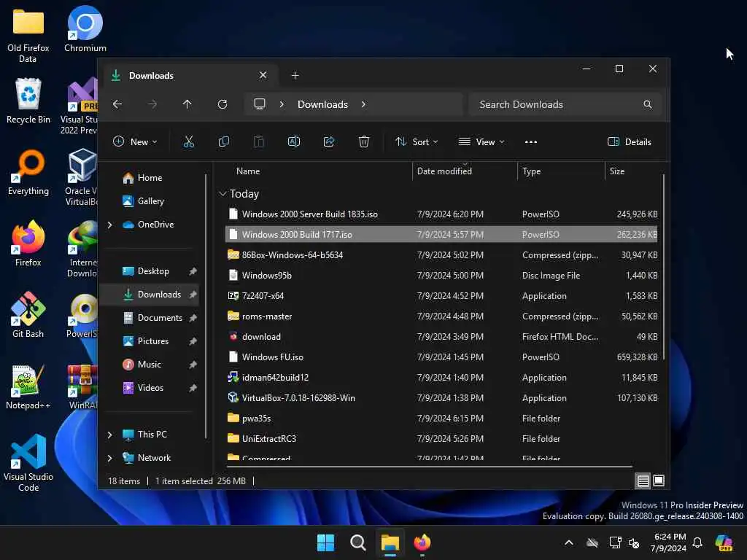Select the Firefox desktop shortcut
747x560 pixels.
(28, 244)
